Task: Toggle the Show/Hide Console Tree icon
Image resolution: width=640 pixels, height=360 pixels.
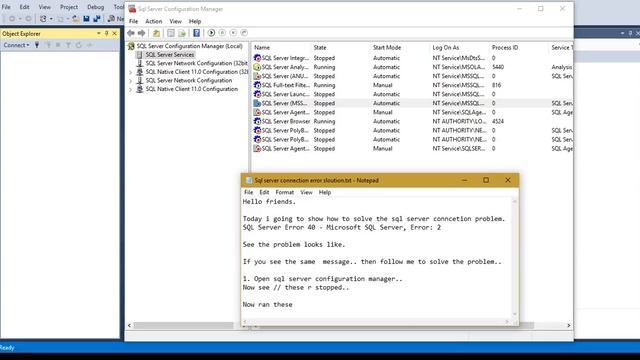Action: pyautogui.click(x=171, y=33)
